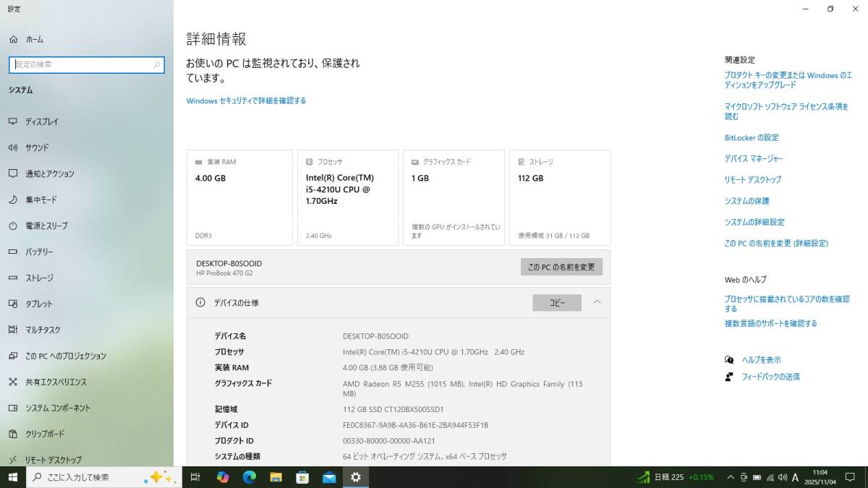Open マイクロソフト ソフトウェア ライセンス条項を読む link
This screenshot has height=488, width=868.
coord(786,111)
